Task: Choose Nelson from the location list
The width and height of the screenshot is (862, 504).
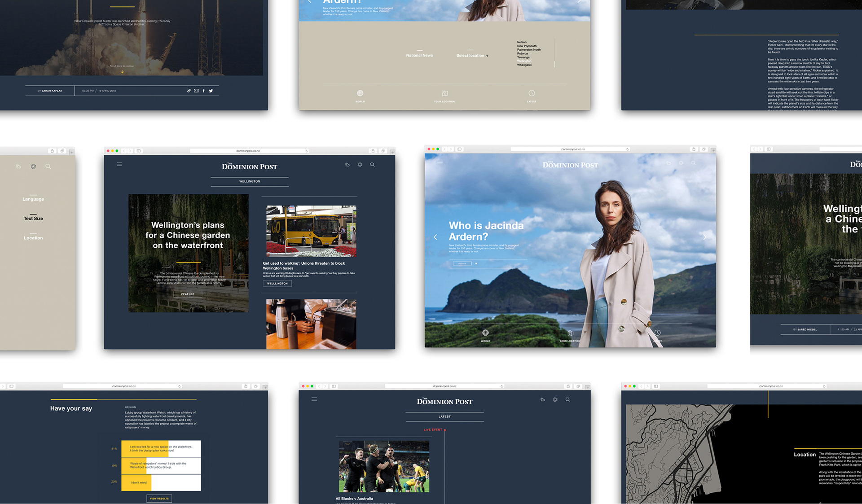Action: tap(522, 42)
